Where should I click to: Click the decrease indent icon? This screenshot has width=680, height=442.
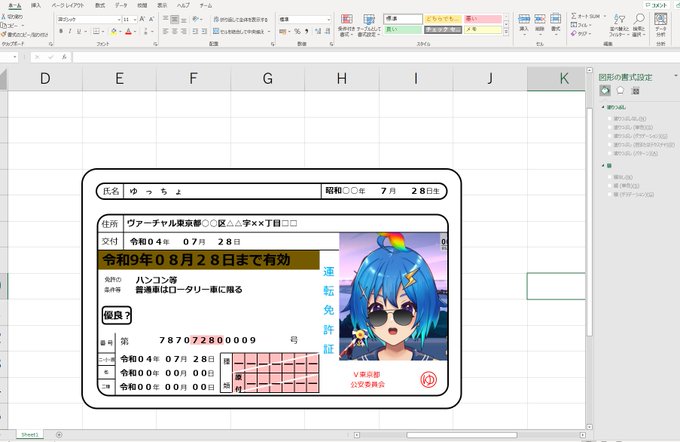click(x=195, y=31)
